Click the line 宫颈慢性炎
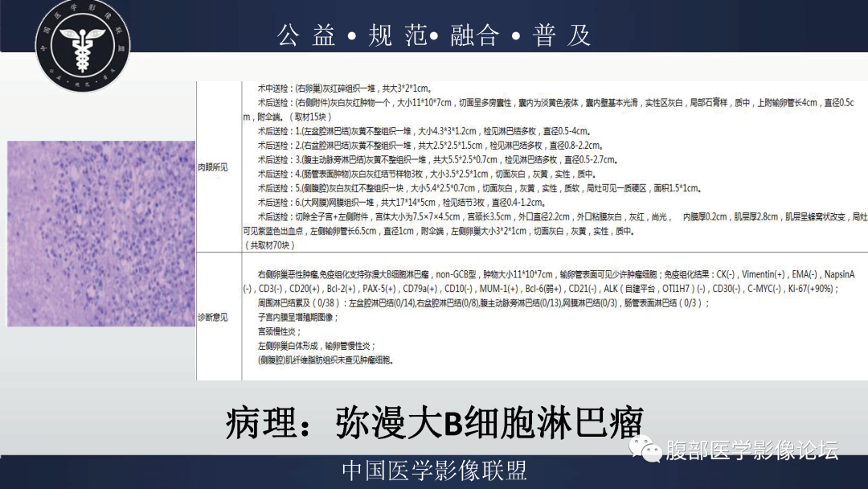 point(279,331)
